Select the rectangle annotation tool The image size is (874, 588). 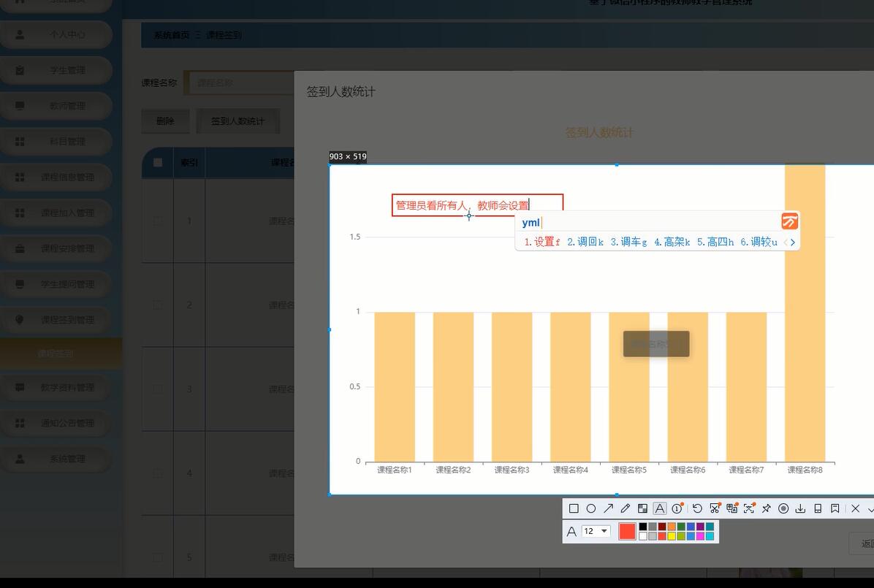[574, 508]
